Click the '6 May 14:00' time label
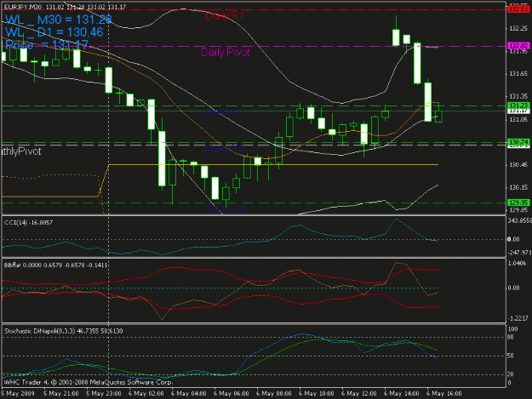Image resolution: width=532 pixels, height=399 pixels. (x=402, y=394)
